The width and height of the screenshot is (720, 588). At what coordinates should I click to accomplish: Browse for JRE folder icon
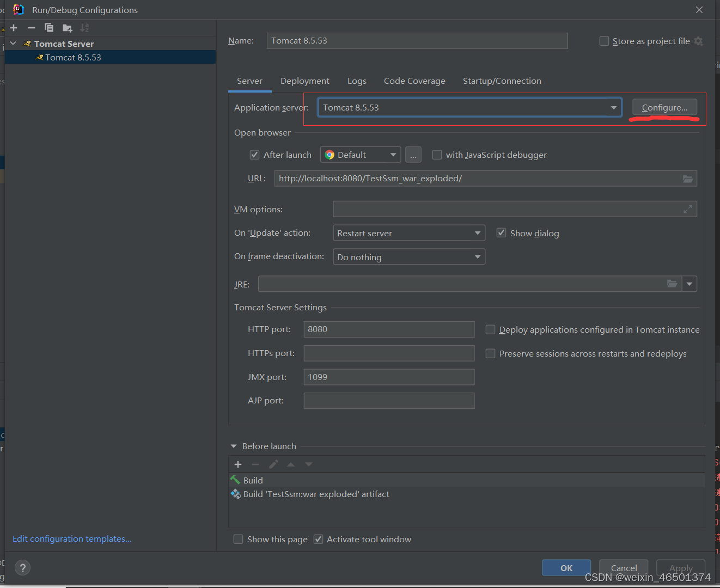672,284
